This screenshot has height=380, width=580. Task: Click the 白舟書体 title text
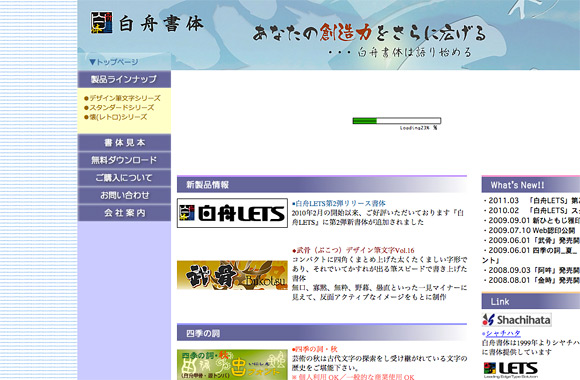point(161,24)
